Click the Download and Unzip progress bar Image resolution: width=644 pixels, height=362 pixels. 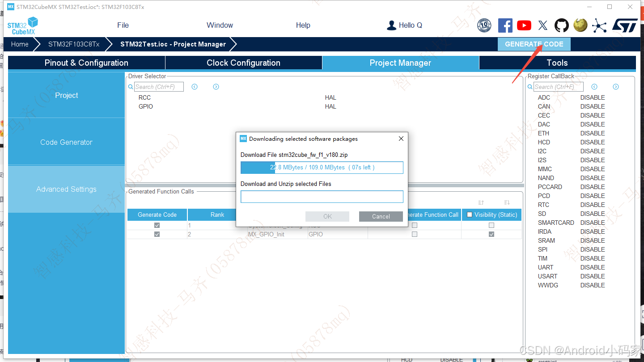(x=322, y=197)
